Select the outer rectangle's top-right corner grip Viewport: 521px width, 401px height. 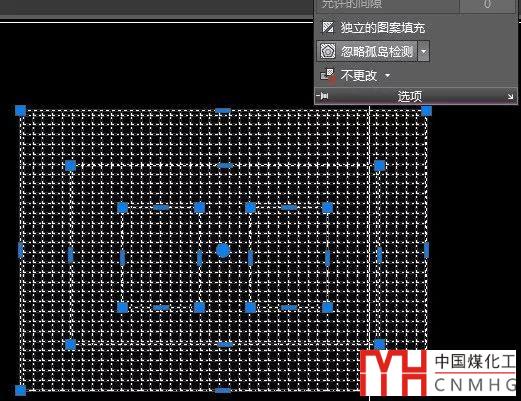[426, 111]
